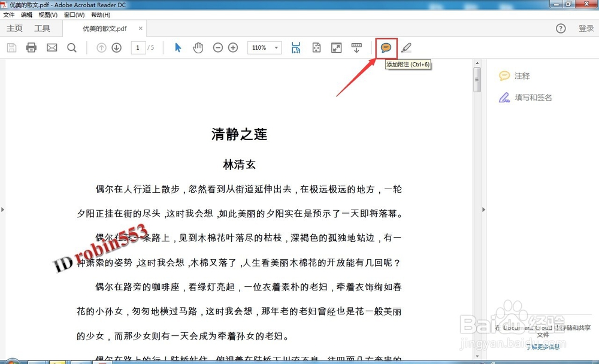Click the Save file icon
This screenshot has width=599, height=364.
pos(11,48)
